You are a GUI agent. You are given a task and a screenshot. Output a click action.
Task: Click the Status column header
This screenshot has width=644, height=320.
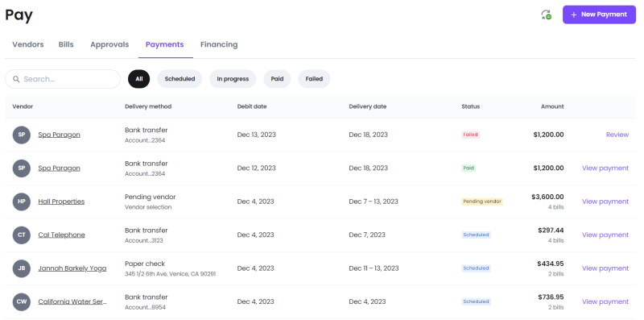point(471,106)
